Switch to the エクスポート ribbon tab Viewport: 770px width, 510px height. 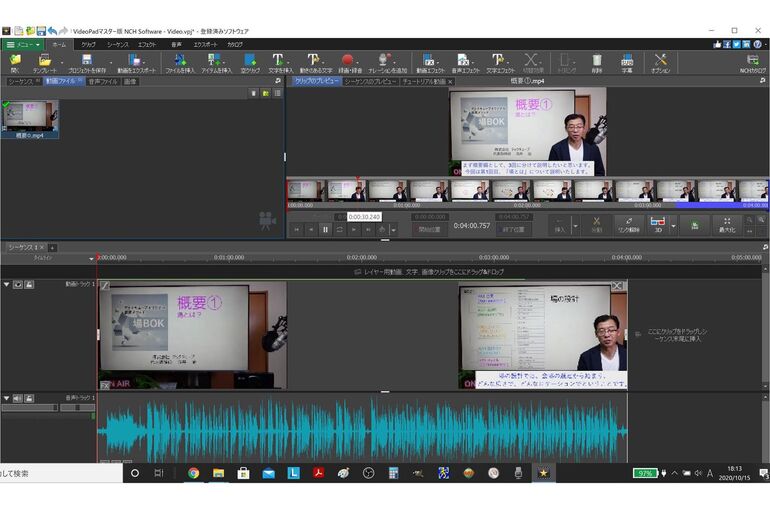[205, 45]
